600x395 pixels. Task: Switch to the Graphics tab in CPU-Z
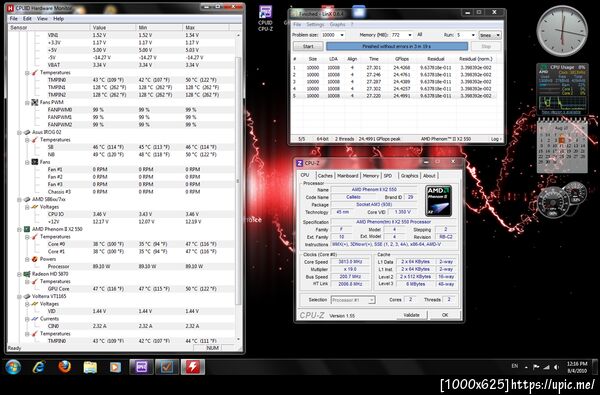coord(409,176)
